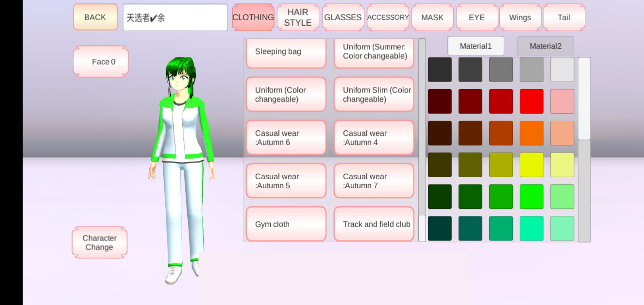This screenshot has width=644, height=305.
Task: Switch to Material2 tab
Action: [x=545, y=46]
